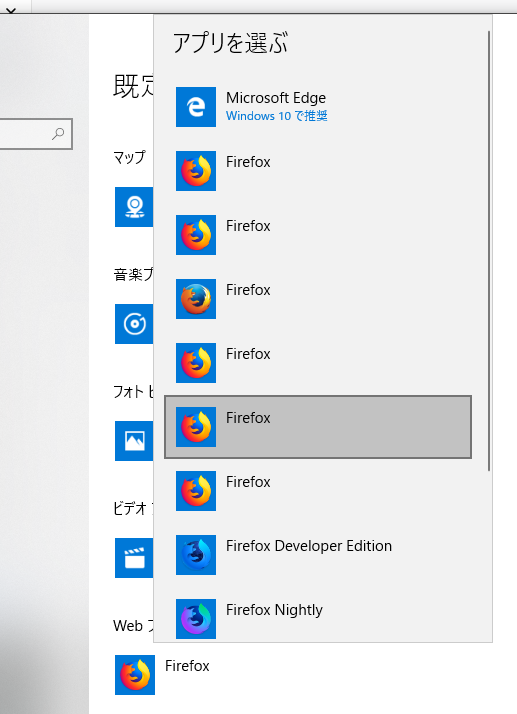Pick the Firefox Nightly purple icon
This screenshot has height=714, width=517.
click(x=196, y=619)
